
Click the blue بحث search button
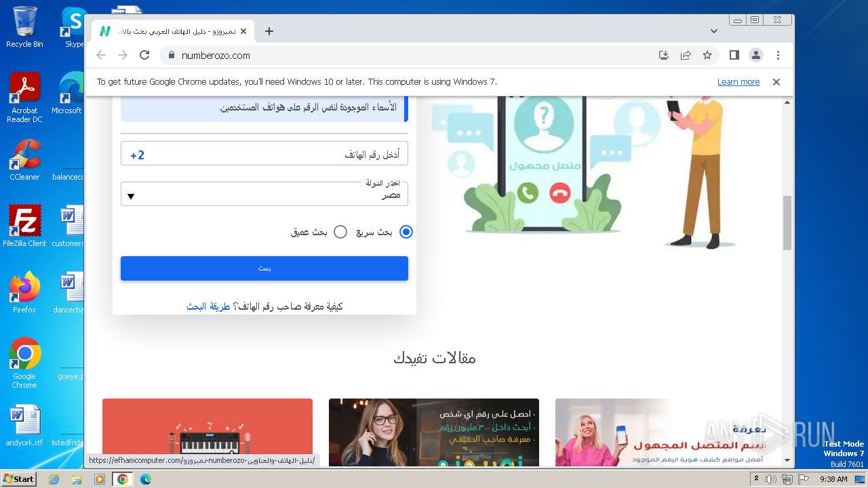tap(264, 268)
